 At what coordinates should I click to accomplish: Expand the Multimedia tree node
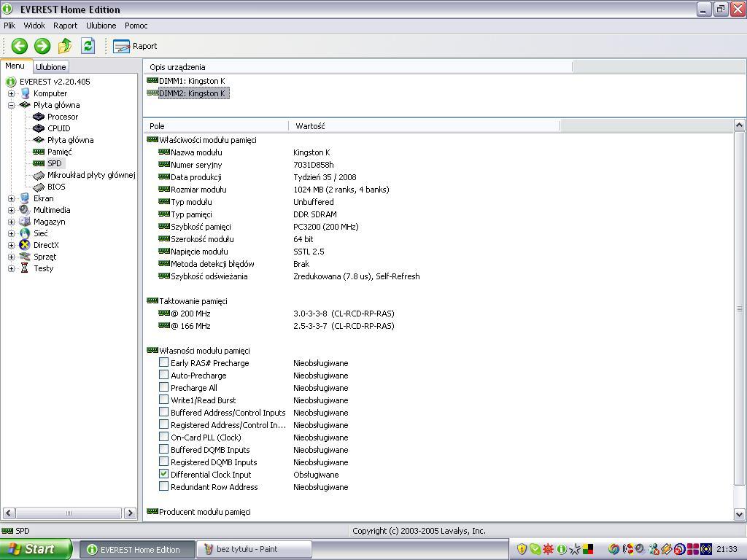[x=11, y=210]
